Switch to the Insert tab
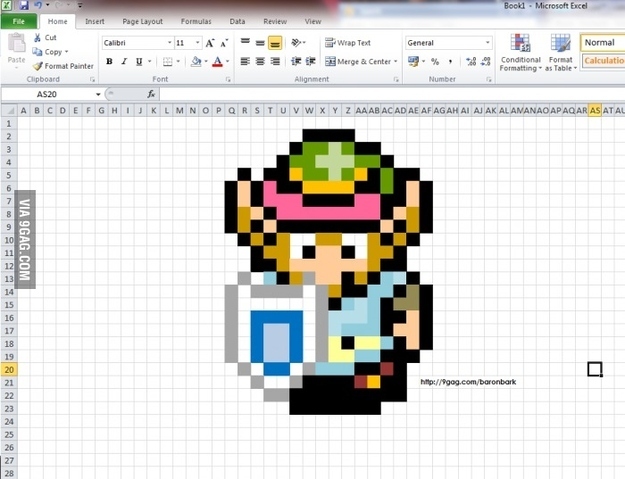This screenshot has height=479, width=625. click(94, 22)
